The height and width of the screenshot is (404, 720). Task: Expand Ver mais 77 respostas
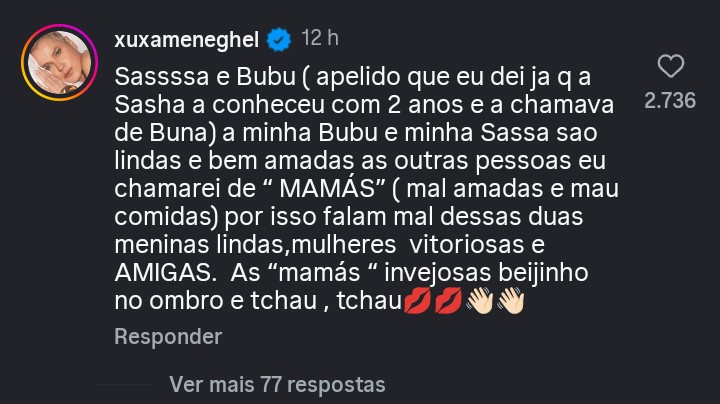click(x=277, y=384)
